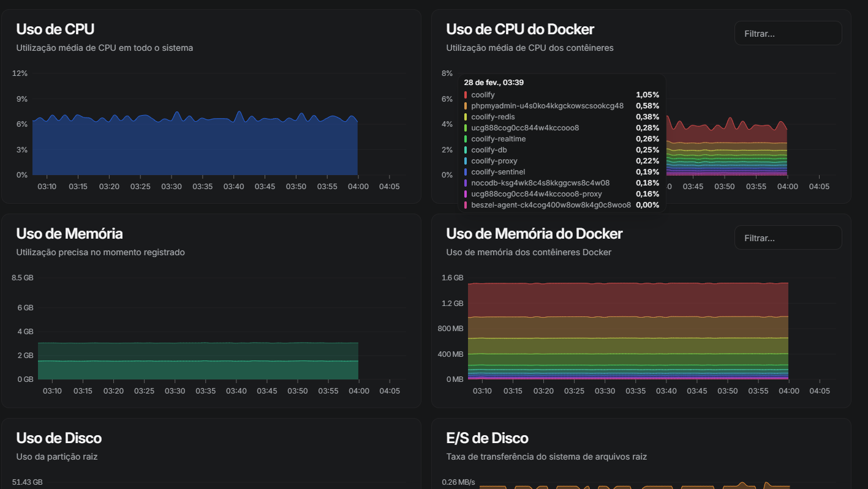Click the 03:30 time label on CPU chart

coord(172,187)
